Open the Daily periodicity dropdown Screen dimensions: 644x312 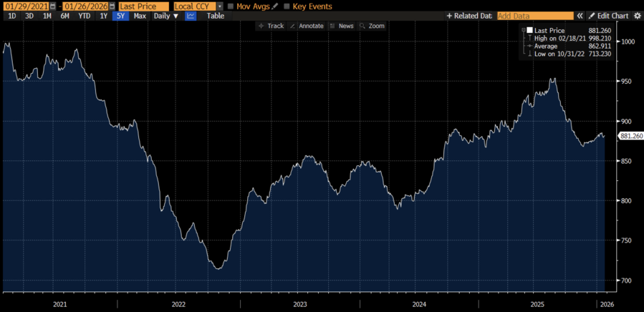(x=166, y=16)
